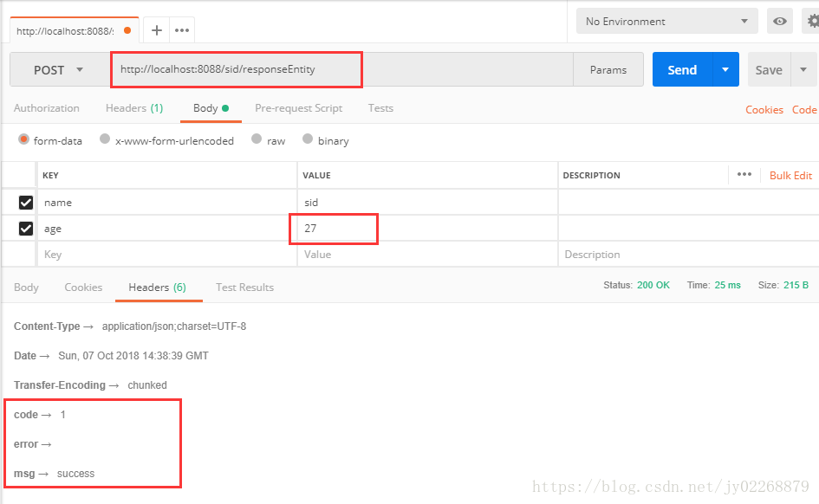Open environment quick look eye icon
The image size is (819, 504).
point(779,22)
